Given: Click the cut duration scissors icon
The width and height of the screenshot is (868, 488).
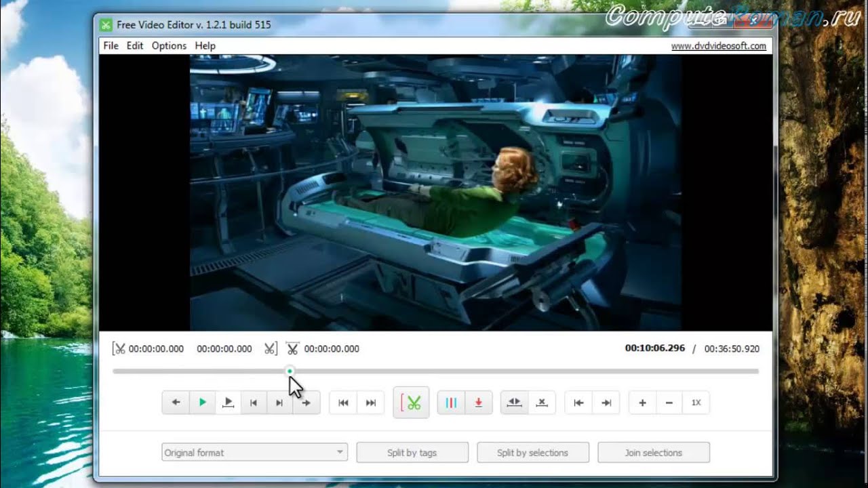Looking at the screenshot, I should pos(292,348).
